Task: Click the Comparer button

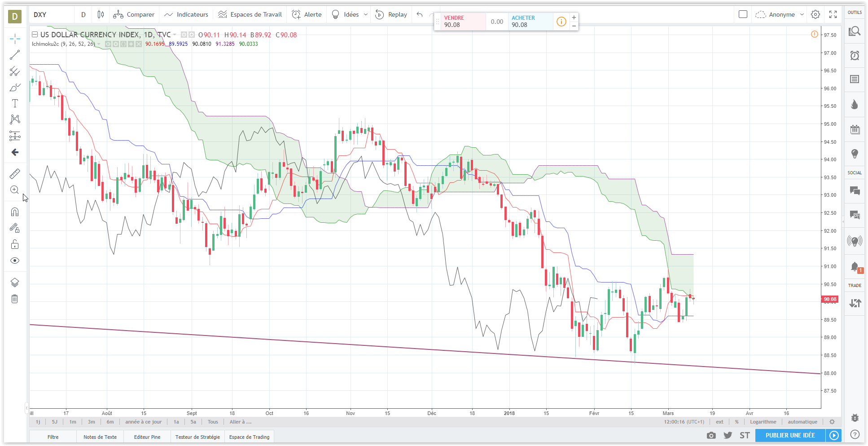Action: [x=134, y=14]
